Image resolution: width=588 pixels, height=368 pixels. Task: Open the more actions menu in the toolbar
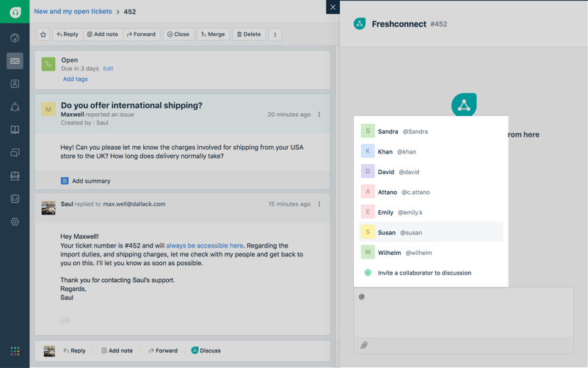click(x=275, y=35)
